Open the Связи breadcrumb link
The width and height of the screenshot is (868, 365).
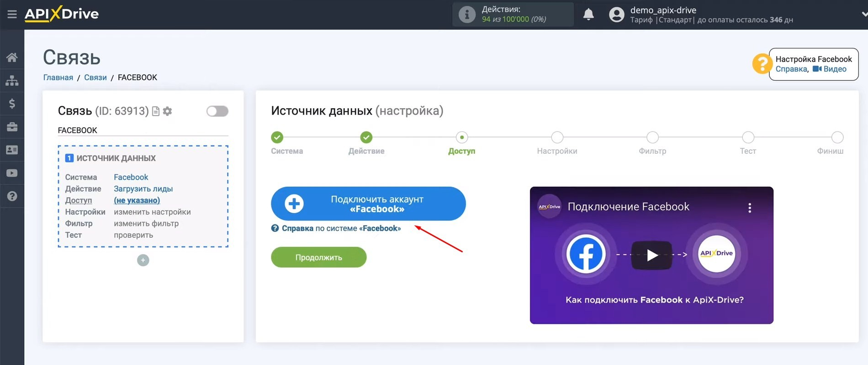pos(95,78)
